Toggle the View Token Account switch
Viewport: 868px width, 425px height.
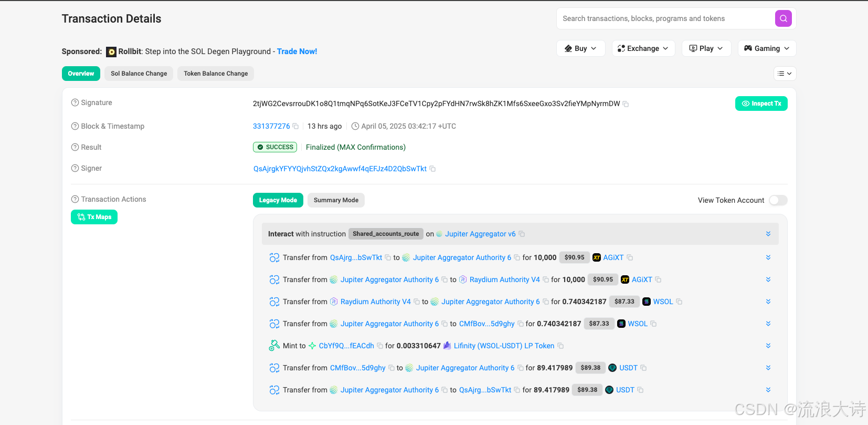click(x=778, y=200)
